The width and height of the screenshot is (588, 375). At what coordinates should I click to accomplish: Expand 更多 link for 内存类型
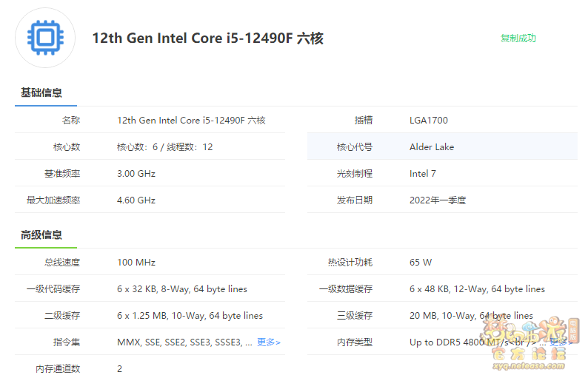click(561, 342)
